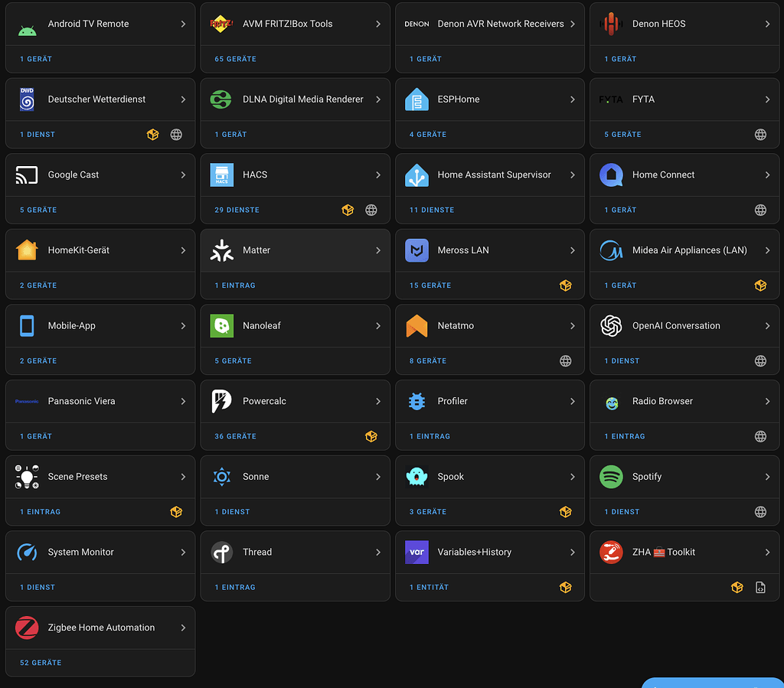The height and width of the screenshot is (688, 784).
Task: Click the blue floating action button at bottom right
Action: (713, 683)
